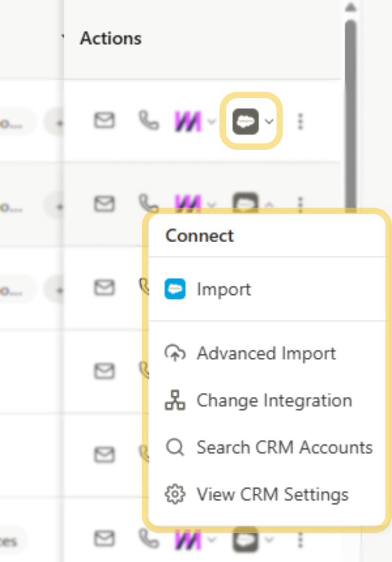Click the phone call icon in the top row
392x562 pixels.
coord(146,122)
